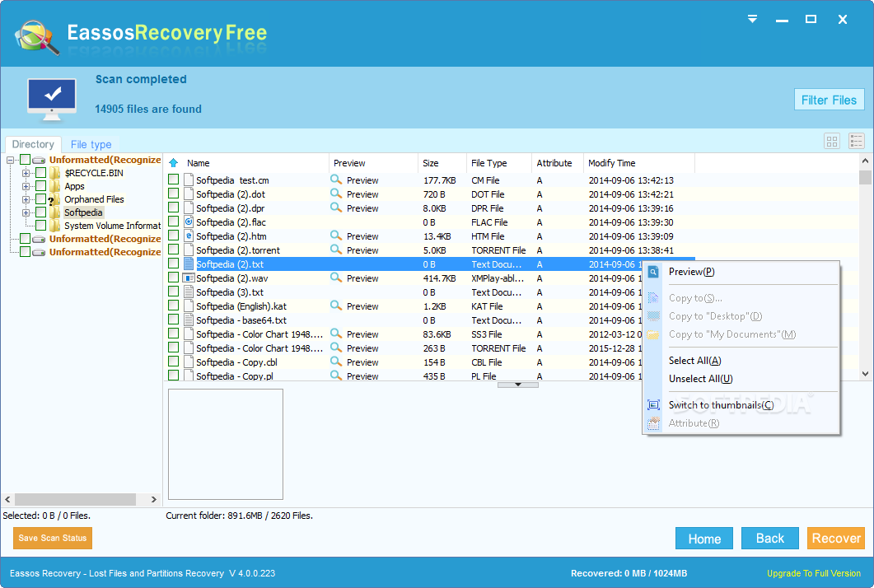Collapse the preview pane with the down arrow

[518, 385]
